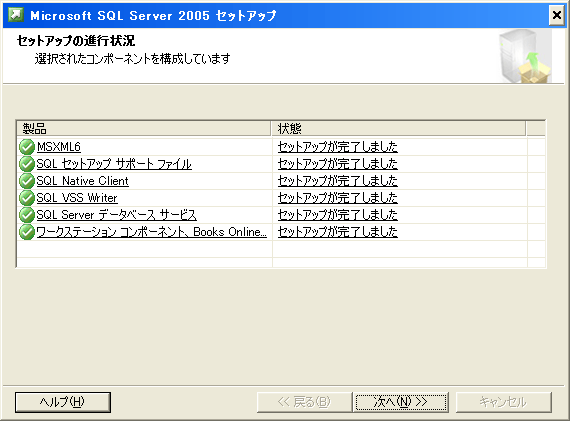Click the 次へ(N) >> button
Image resolution: width=570 pixels, height=421 pixels.
point(401,402)
